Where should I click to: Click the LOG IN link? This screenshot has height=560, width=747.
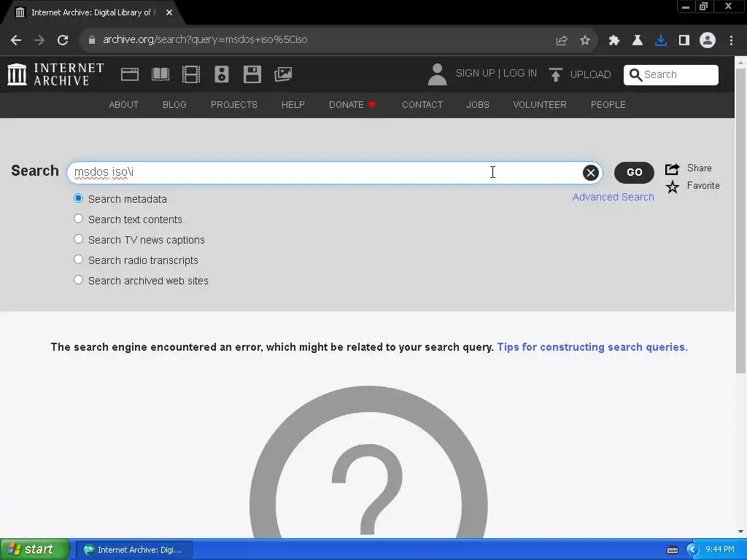pyautogui.click(x=519, y=74)
